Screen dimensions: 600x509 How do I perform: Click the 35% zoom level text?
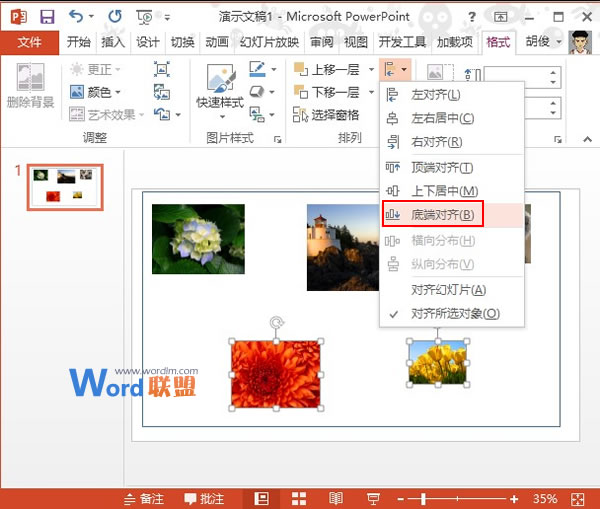(545, 499)
